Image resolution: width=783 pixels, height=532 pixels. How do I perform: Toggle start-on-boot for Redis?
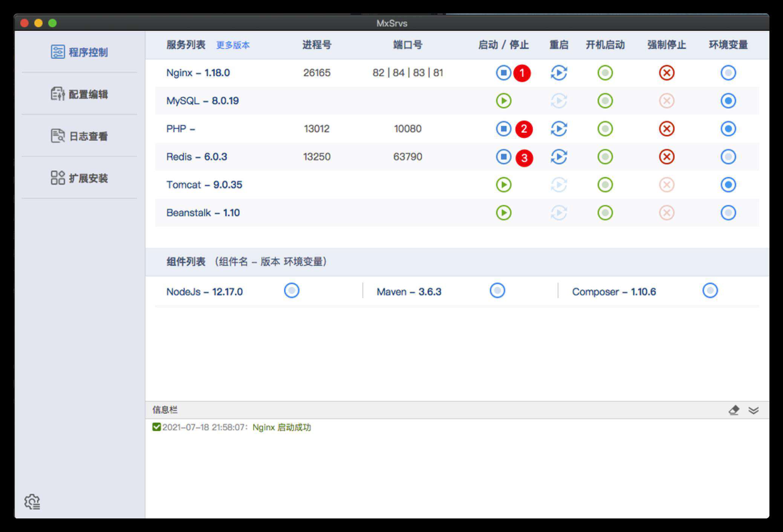click(x=605, y=157)
